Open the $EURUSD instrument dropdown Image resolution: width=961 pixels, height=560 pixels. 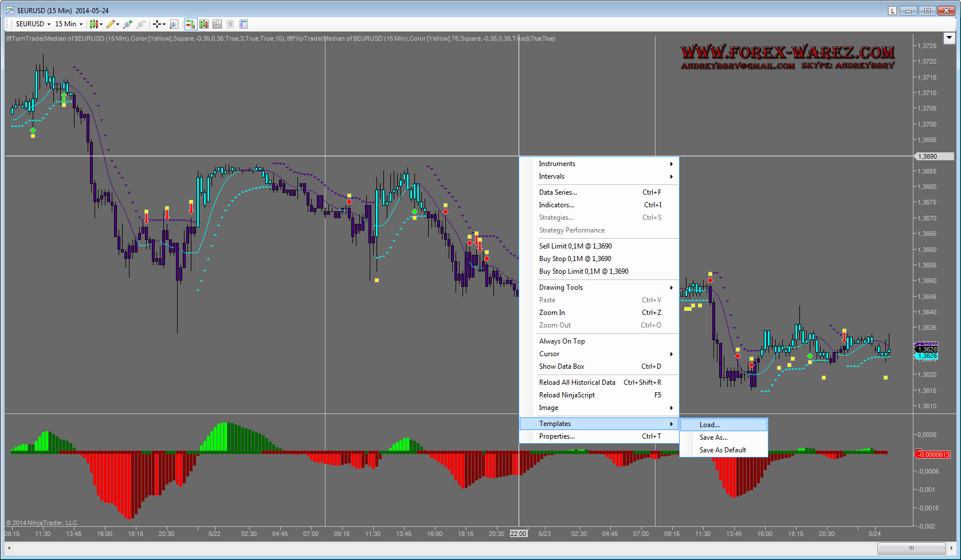(x=33, y=24)
